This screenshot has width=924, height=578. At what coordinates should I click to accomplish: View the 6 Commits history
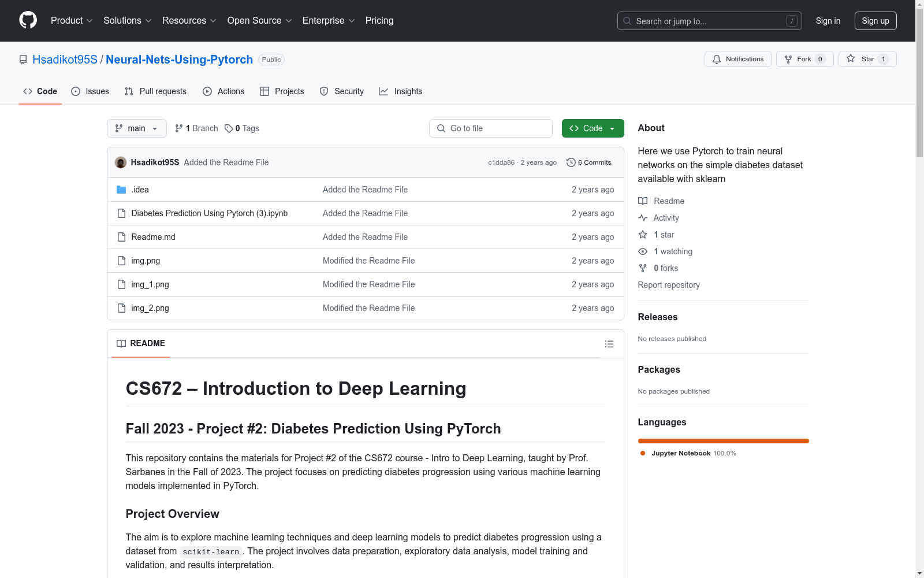(589, 162)
